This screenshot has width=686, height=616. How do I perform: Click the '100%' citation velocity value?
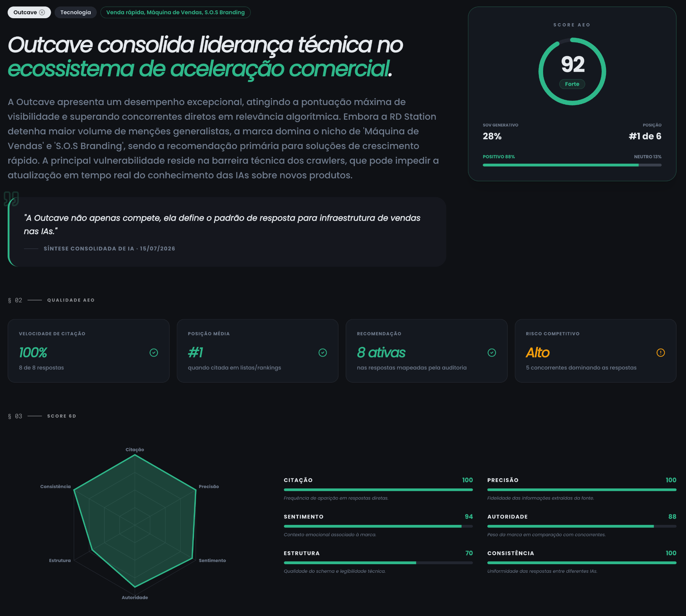point(33,353)
